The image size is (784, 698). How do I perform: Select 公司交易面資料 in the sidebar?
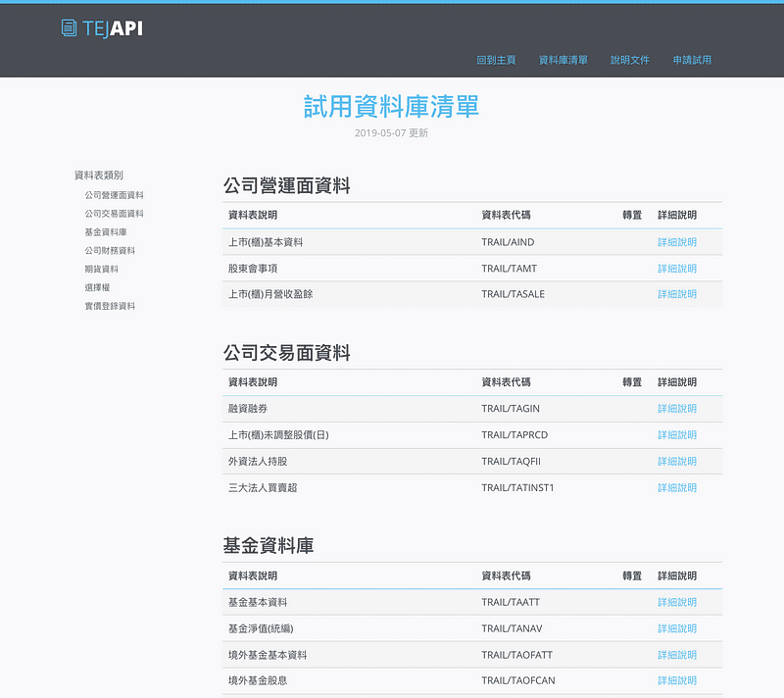[114, 214]
